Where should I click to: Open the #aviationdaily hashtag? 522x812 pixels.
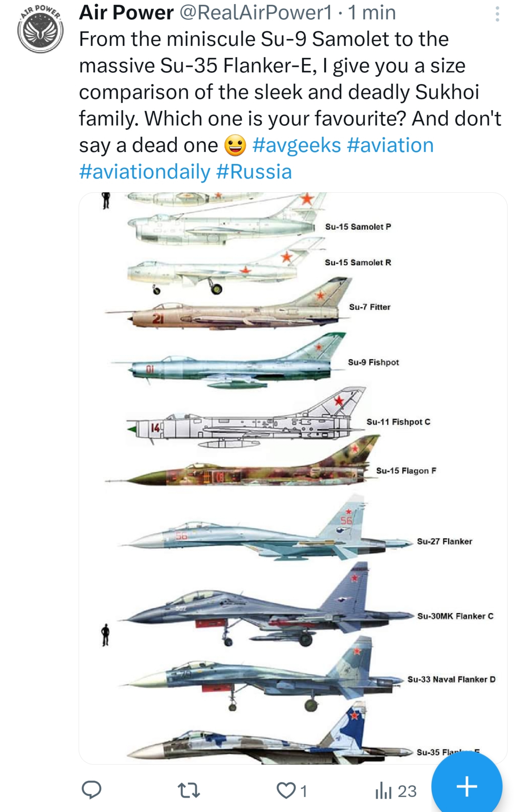[x=145, y=171]
